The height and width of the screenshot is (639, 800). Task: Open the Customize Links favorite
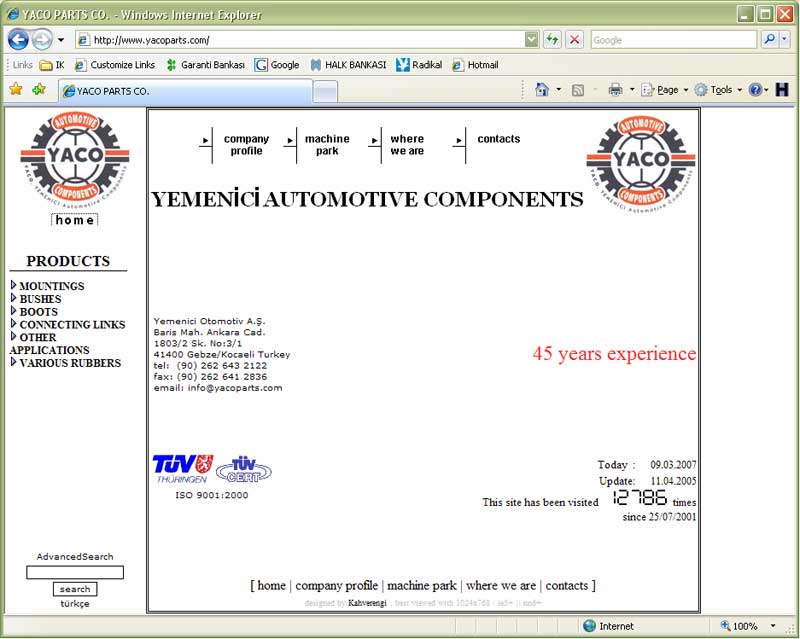115,65
